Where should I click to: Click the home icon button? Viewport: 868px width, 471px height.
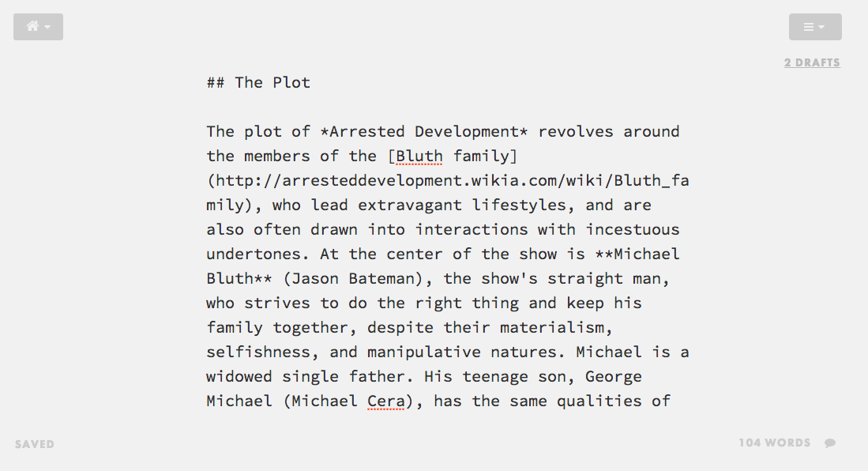pos(32,26)
